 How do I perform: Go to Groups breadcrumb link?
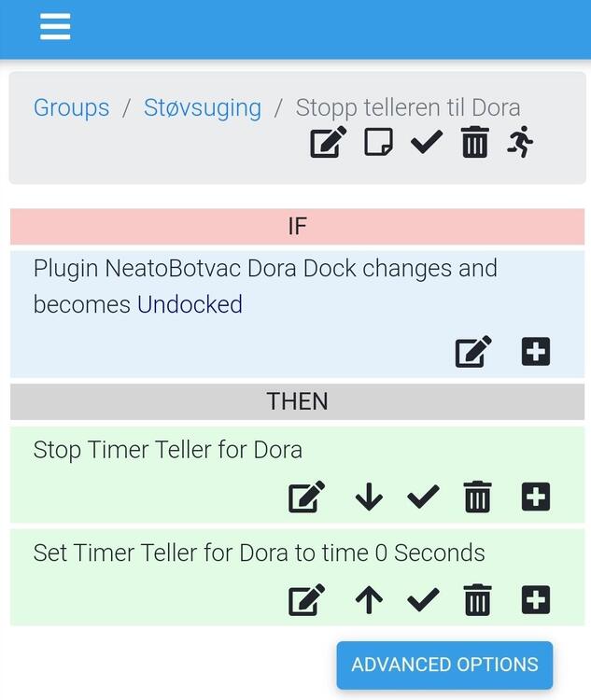71,107
